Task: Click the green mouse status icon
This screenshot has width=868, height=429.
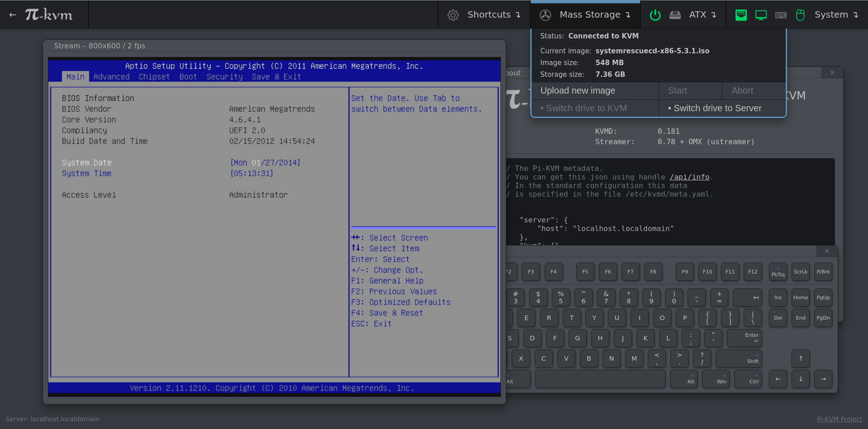Action: tap(801, 15)
